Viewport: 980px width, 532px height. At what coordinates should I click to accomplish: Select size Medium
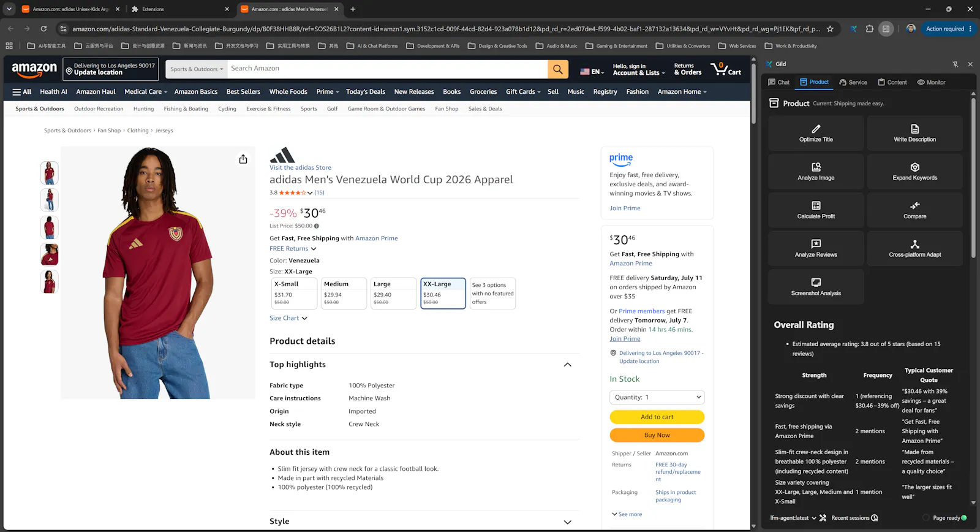point(344,294)
